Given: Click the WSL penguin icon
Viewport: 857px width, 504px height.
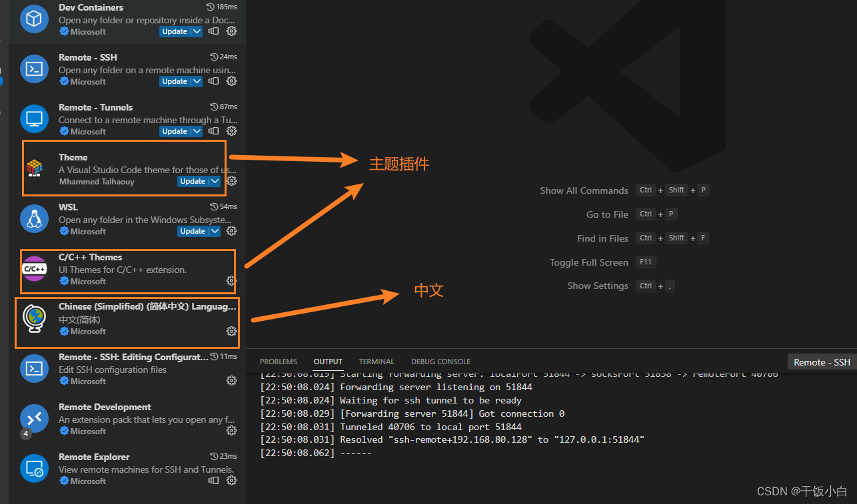Looking at the screenshot, I should 34,218.
